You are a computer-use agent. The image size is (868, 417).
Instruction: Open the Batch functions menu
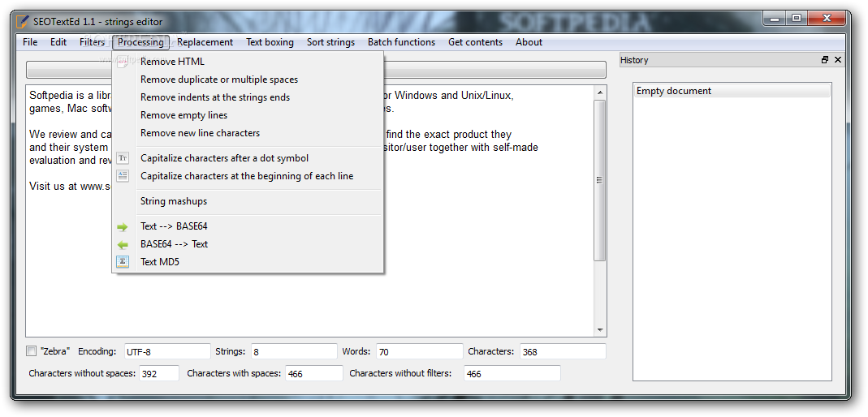coord(401,42)
